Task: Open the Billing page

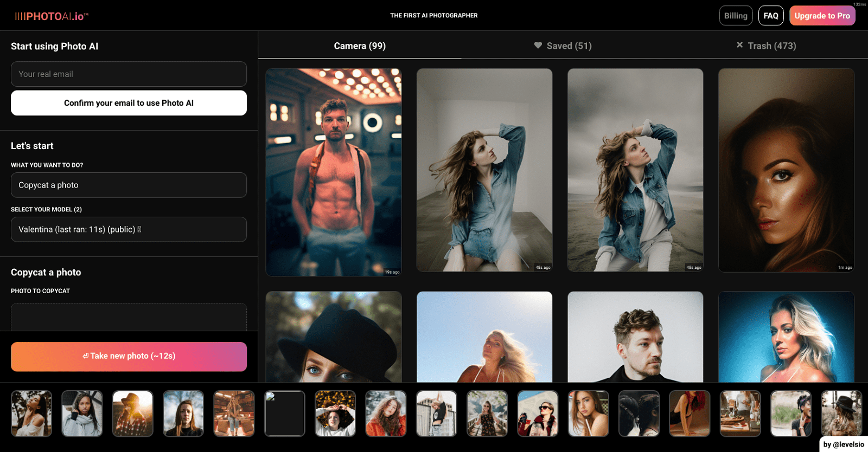Action: [736, 16]
